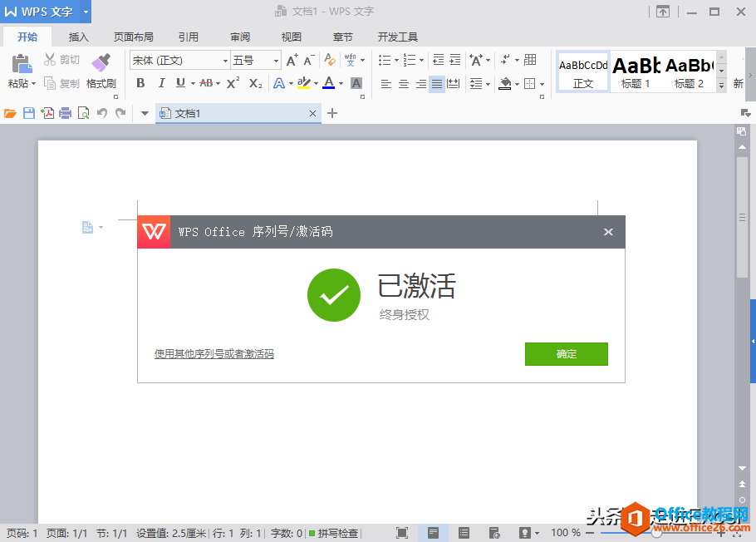This screenshot has height=542, width=756.
Task: Save document with floppy disk icon
Action: [x=29, y=113]
